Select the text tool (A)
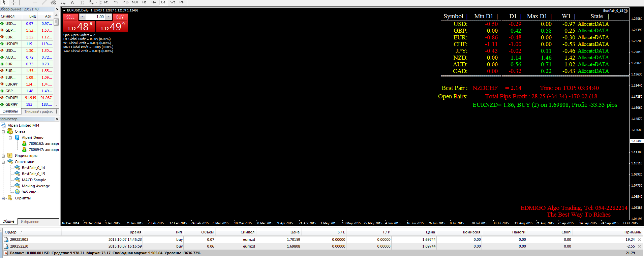Image resolution: width=644 pixels, height=258 pixels. [x=72, y=2]
